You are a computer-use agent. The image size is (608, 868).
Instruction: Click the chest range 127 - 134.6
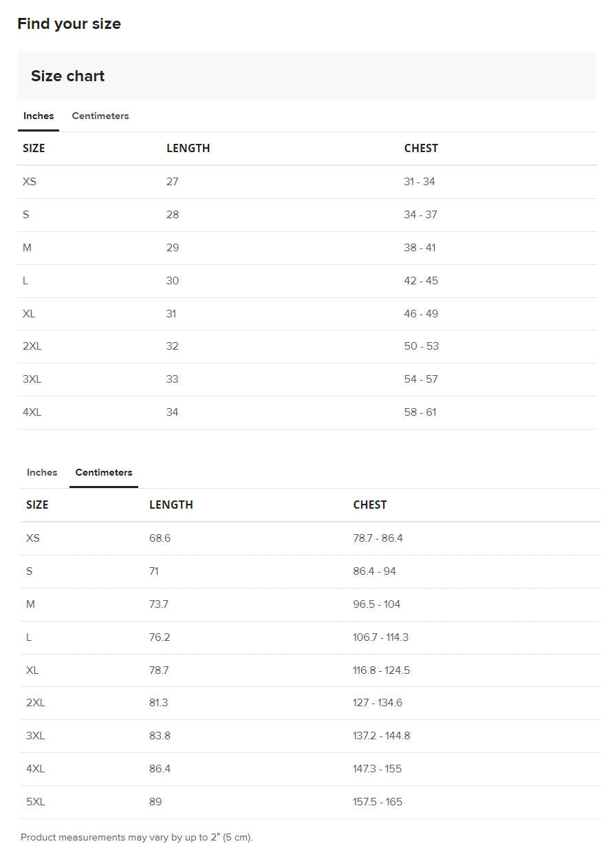378,703
